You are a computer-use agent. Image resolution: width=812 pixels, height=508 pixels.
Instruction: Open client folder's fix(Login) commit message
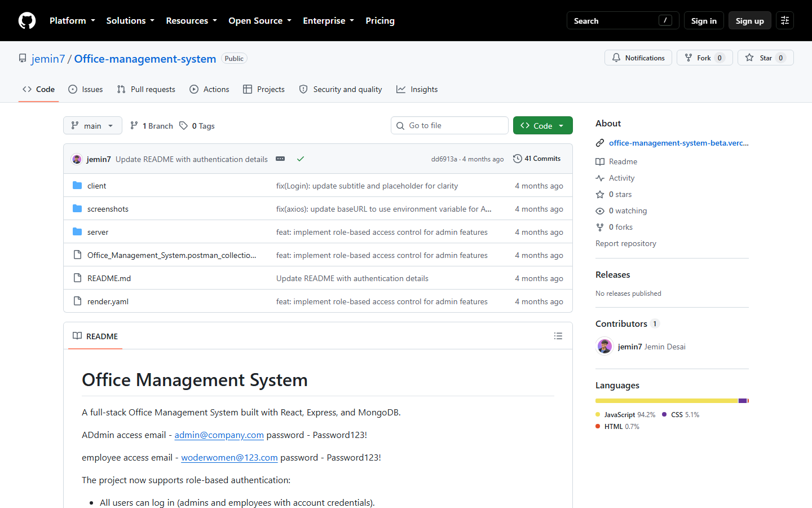367,186
